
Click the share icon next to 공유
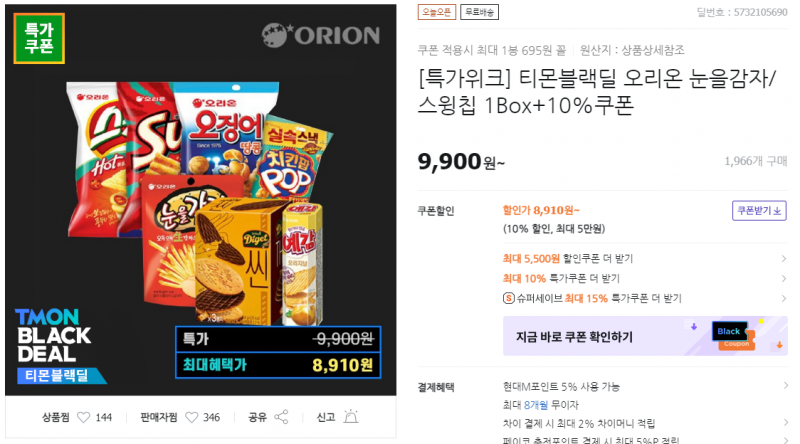pyautogui.click(x=281, y=417)
